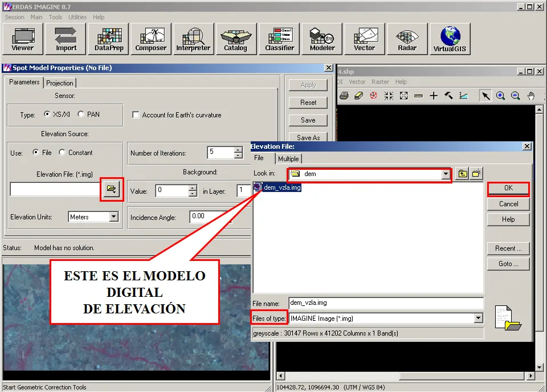Click the File name input field
This screenshot has height=392, width=547.
tap(386, 303)
